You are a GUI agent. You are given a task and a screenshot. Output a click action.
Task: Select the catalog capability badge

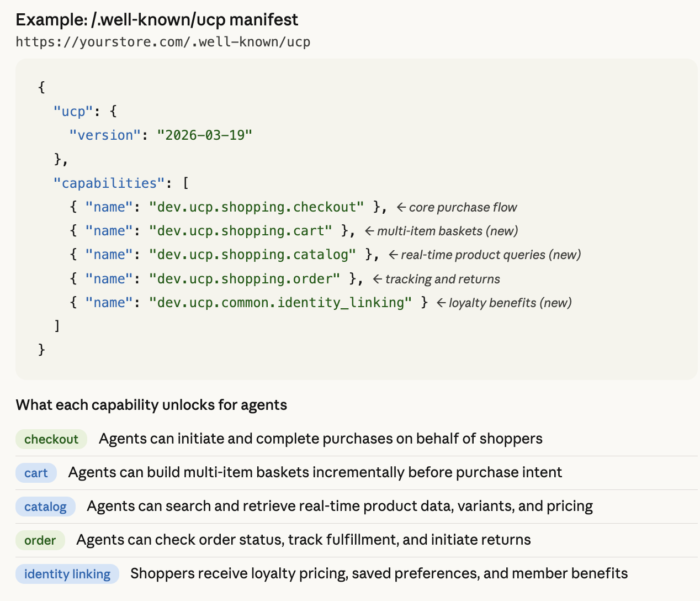point(45,507)
